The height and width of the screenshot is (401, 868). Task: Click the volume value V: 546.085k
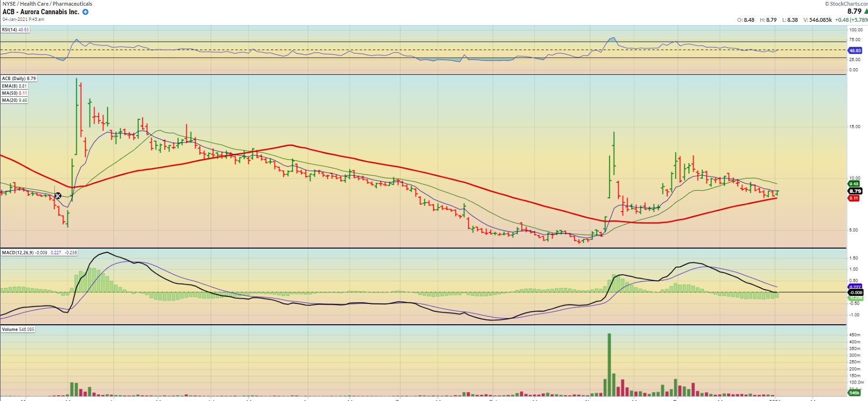[x=817, y=20]
